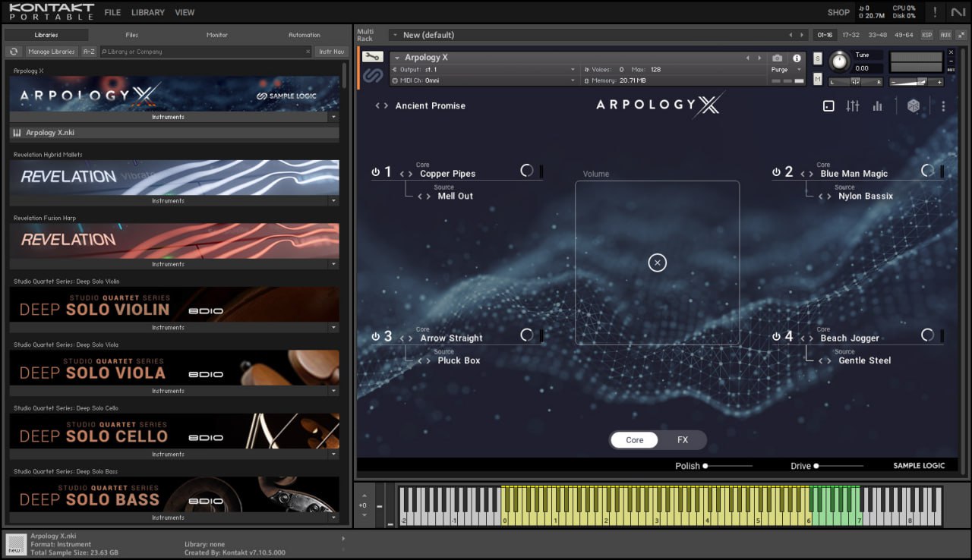Image resolution: width=972 pixels, height=560 pixels.
Task: Open the VIEW menu
Action: tap(185, 12)
